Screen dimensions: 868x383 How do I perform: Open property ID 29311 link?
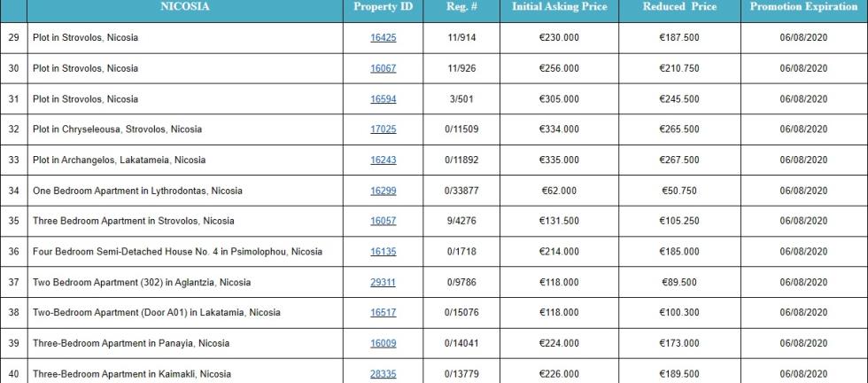[x=383, y=282]
